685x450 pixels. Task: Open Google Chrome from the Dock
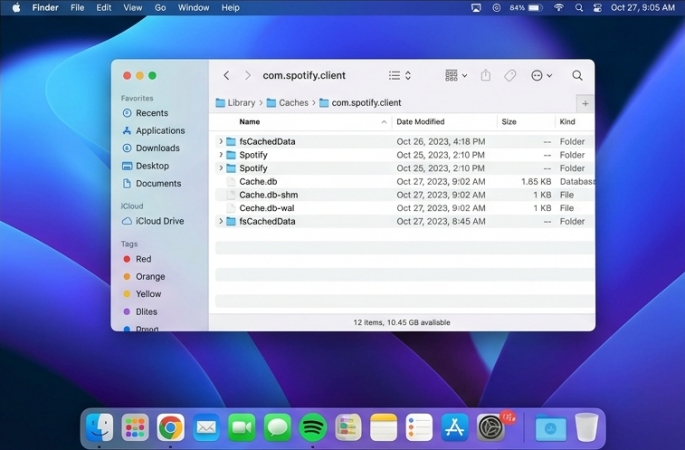pos(170,427)
